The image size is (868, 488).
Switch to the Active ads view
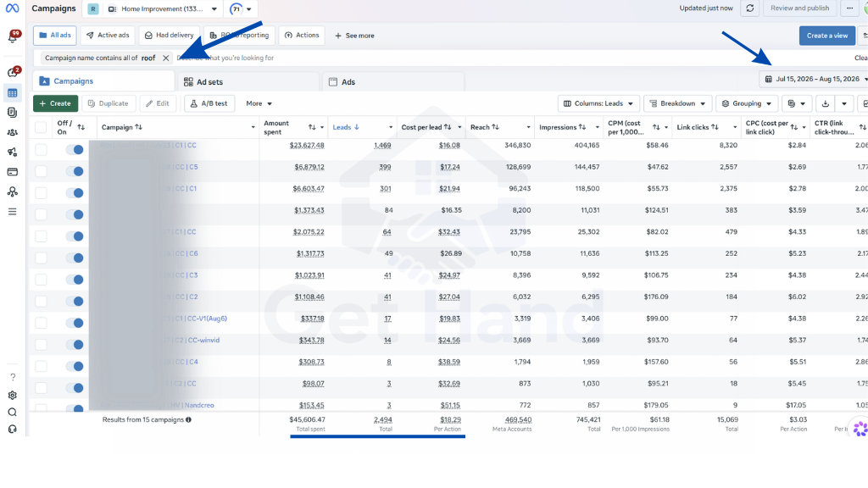click(x=108, y=35)
